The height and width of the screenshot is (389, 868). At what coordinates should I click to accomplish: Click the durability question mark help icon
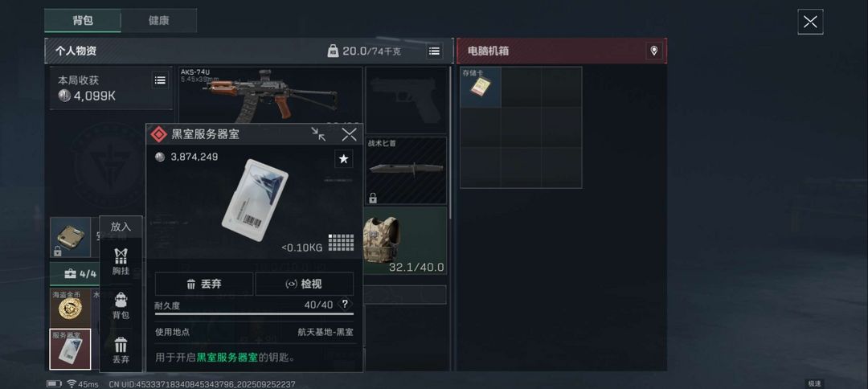[345, 305]
